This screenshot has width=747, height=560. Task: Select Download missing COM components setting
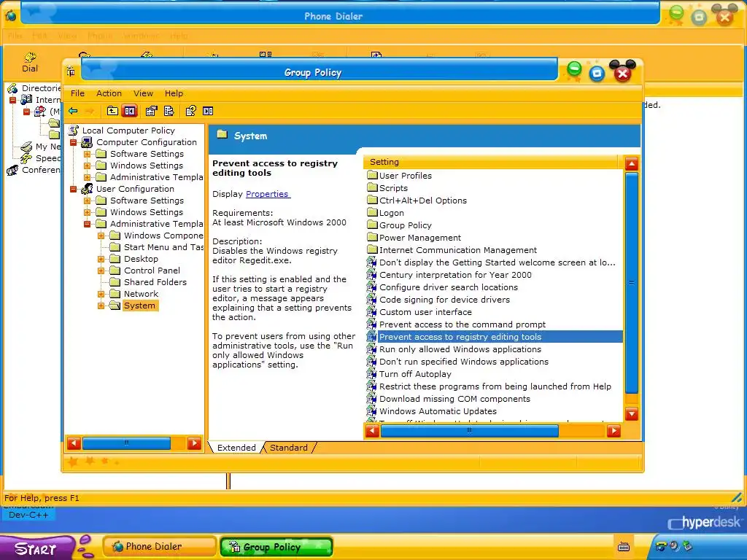pos(454,399)
